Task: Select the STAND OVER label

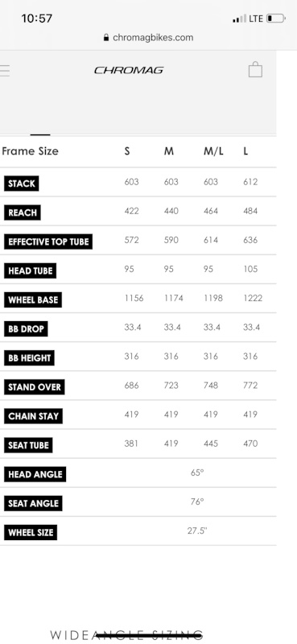Action: pos(35,387)
